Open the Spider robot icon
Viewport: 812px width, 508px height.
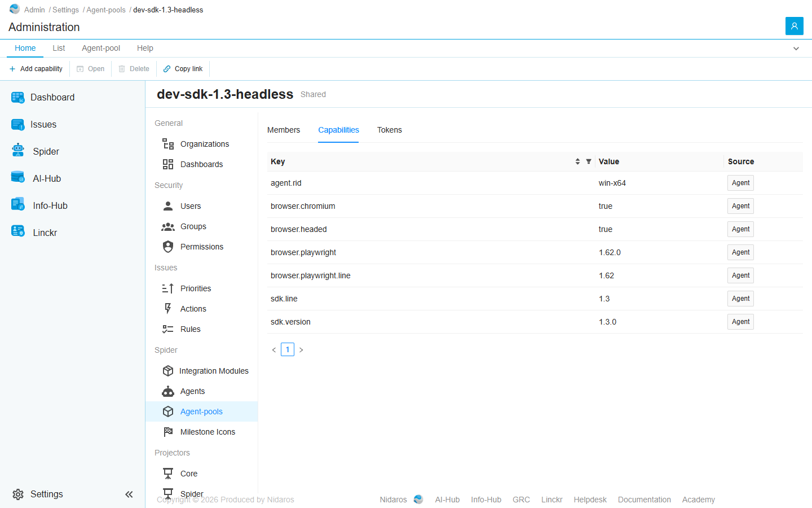click(x=18, y=150)
